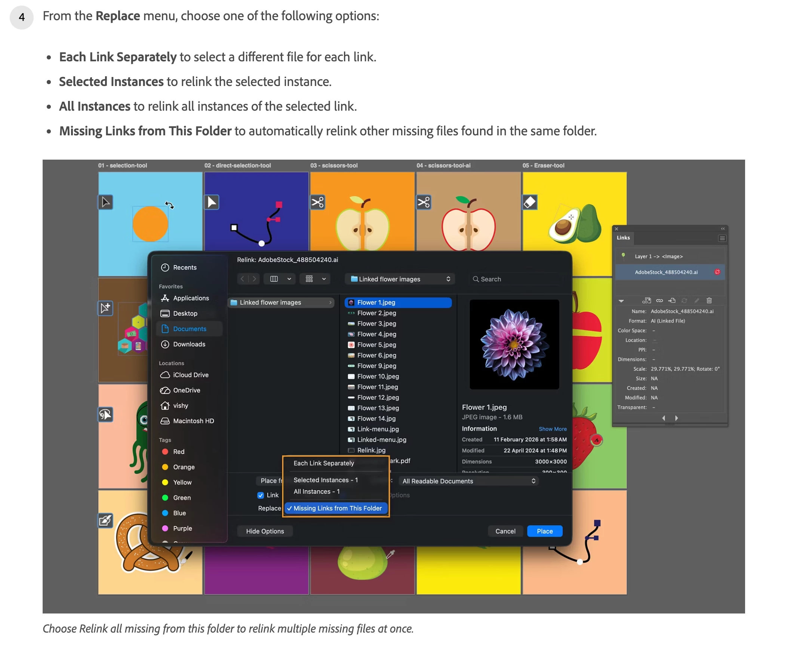Toggle the Link checkbox
Screen dimensions: 812x652
coord(260,495)
